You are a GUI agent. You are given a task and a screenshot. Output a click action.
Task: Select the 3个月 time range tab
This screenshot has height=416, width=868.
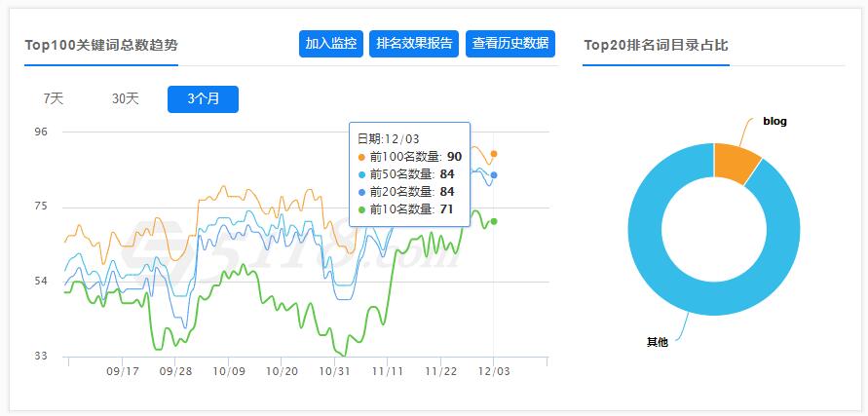point(203,98)
